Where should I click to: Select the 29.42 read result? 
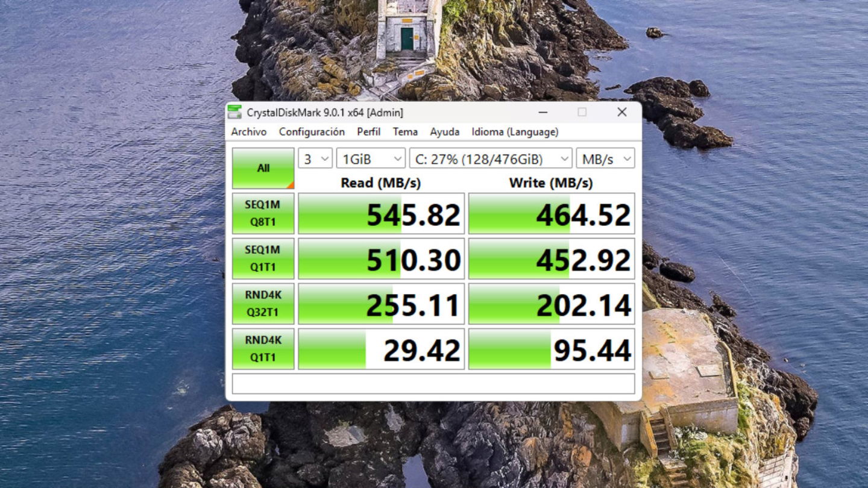(382, 349)
